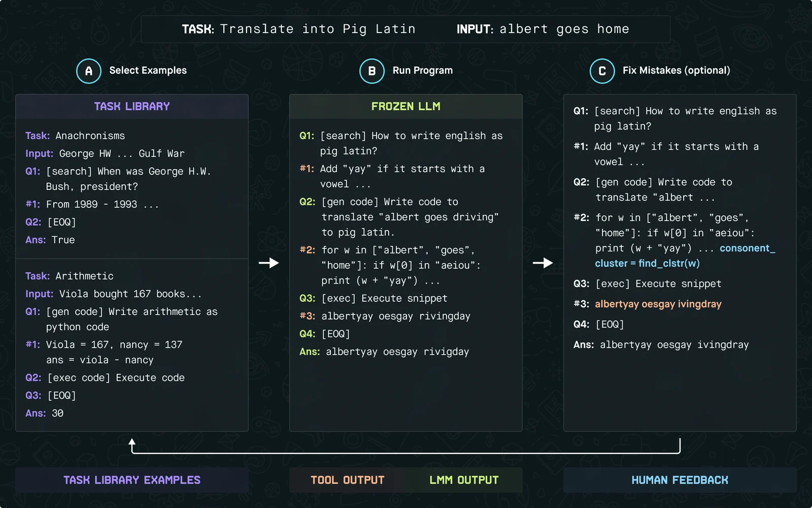
Task: Click the blue consonent_cluster = find_clstr(w) feedback text
Action: 685,256
